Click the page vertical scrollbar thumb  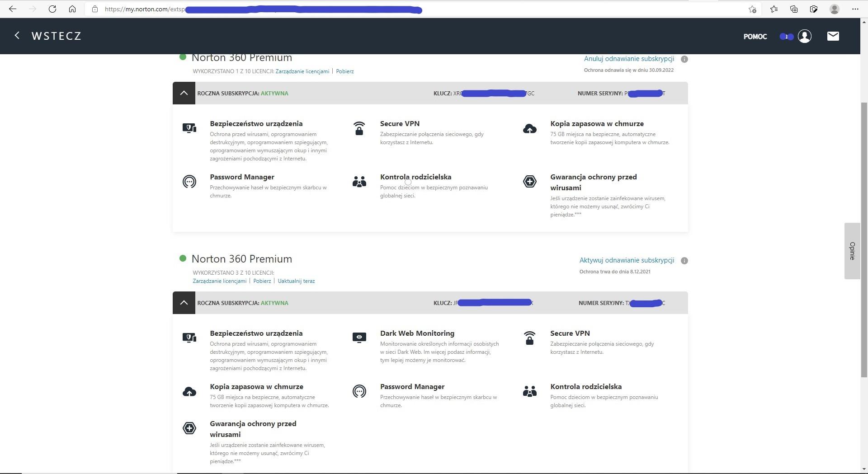[864, 239]
